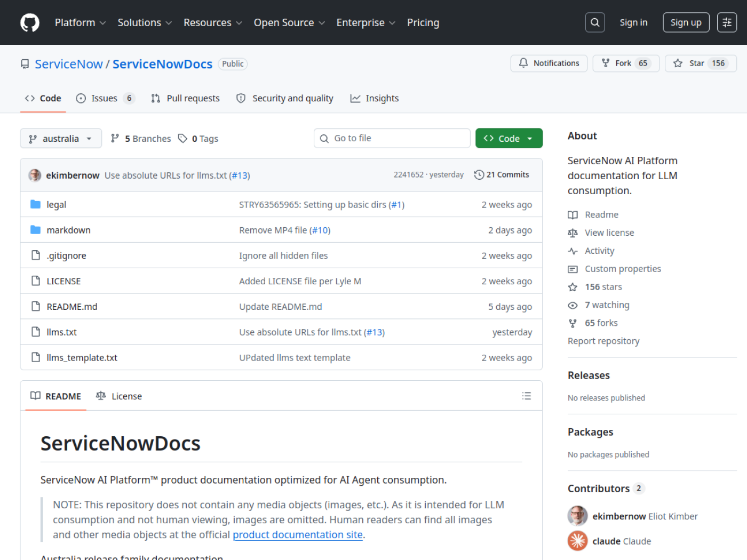Expand the Resources menu
747x560 pixels.
pyautogui.click(x=213, y=22)
